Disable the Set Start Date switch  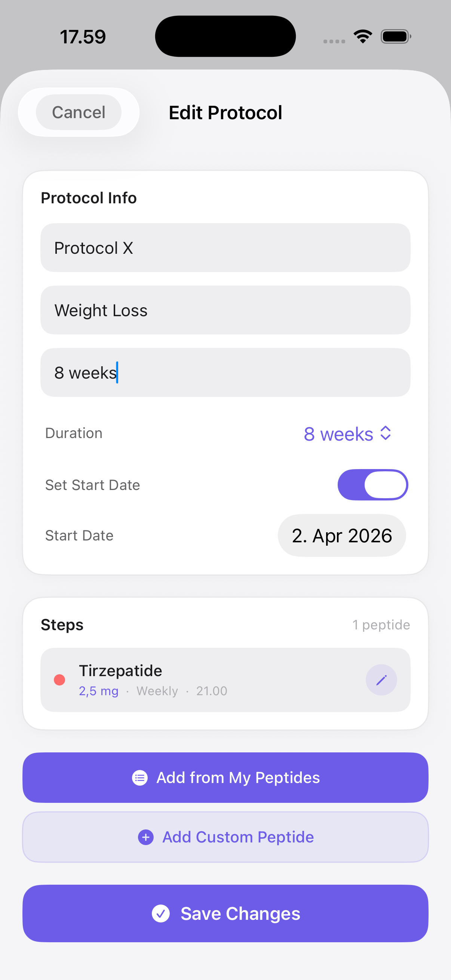point(372,485)
